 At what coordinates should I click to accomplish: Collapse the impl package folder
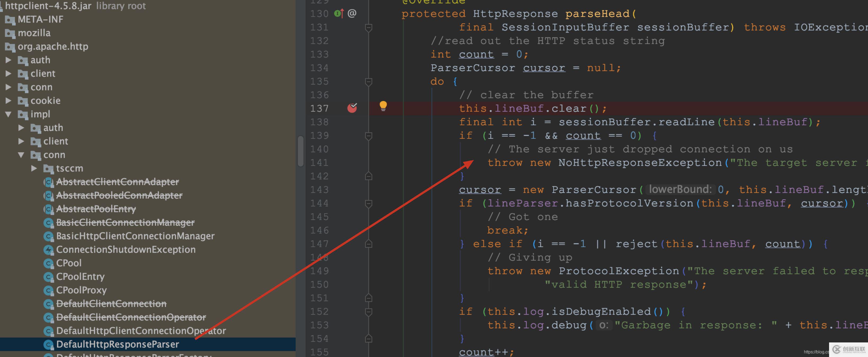(x=8, y=114)
